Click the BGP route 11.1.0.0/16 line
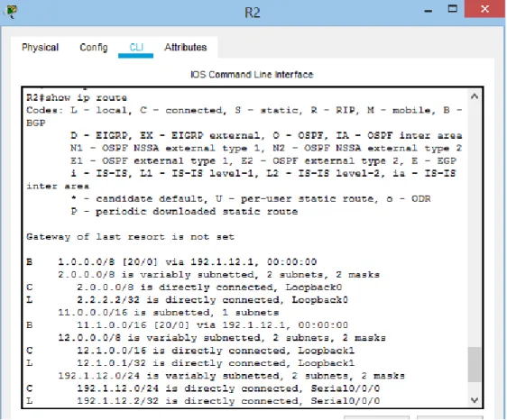This screenshot has width=507, height=420. tap(187, 325)
